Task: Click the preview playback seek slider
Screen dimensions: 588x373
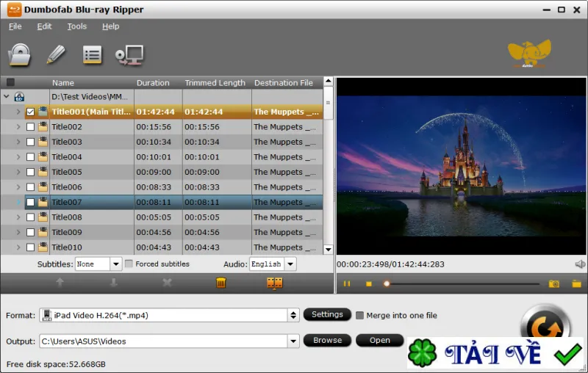Action: [x=462, y=284]
